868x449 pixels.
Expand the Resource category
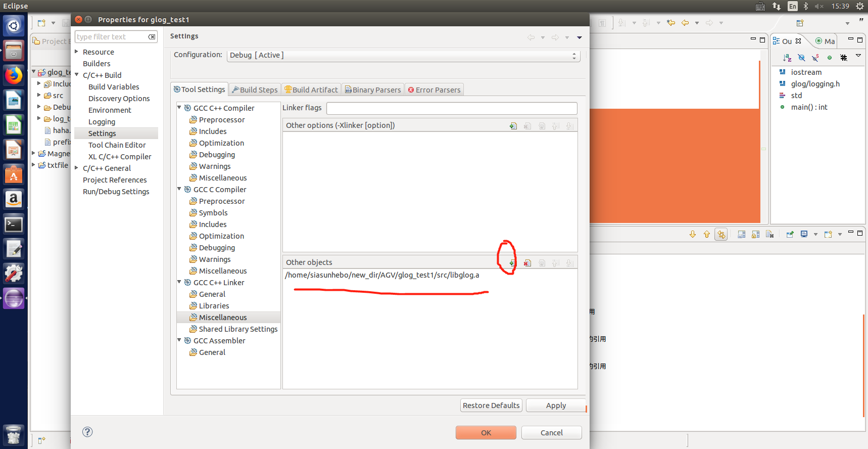coord(77,52)
